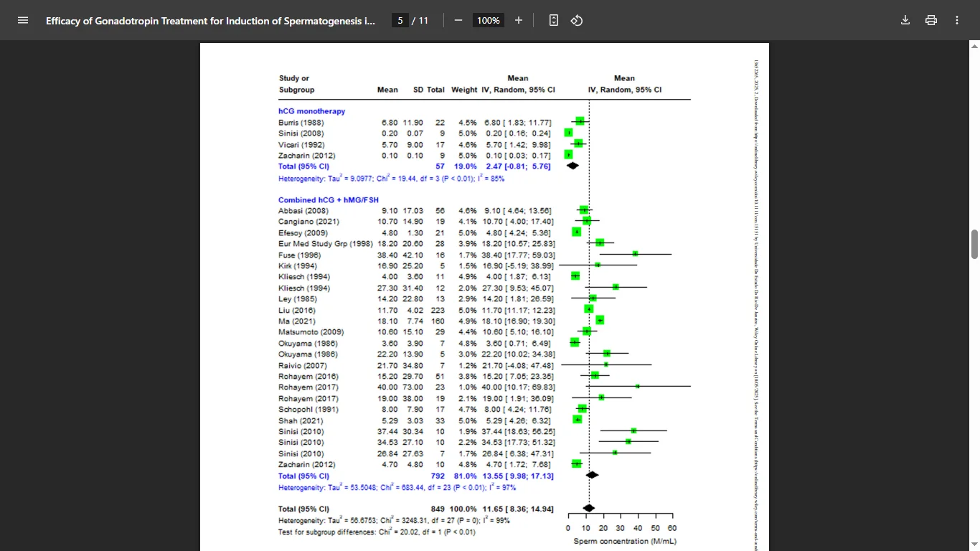This screenshot has width=980, height=551.
Task: Toggle fit to page icon
Action: (x=554, y=20)
